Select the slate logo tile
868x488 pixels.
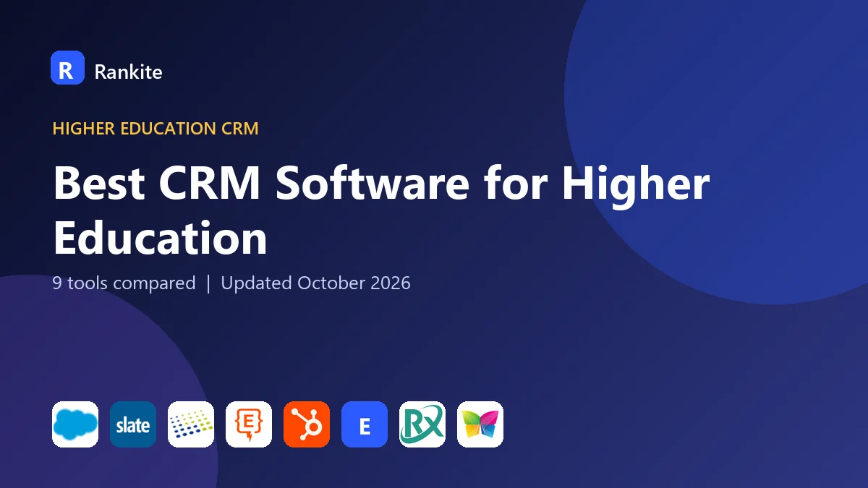click(x=133, y=424)
